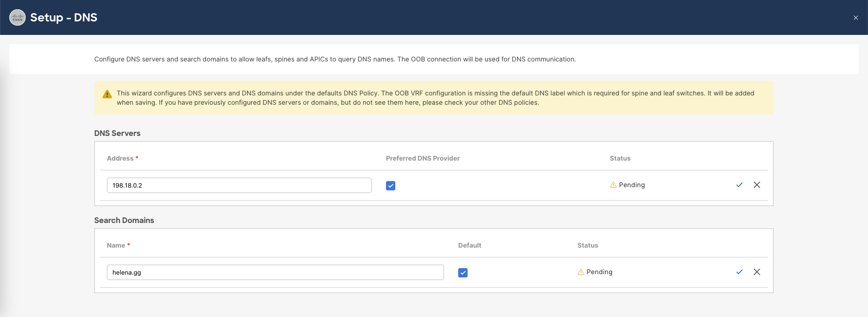Click the yellow warning icon in banner
The width and height of the screenshot is (868, 317).
[x=107, y=94]
